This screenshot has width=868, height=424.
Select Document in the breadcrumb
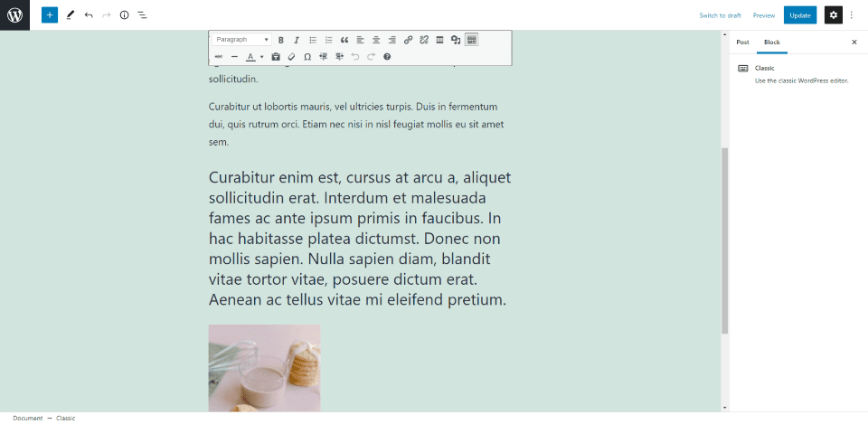coord(28,419)
